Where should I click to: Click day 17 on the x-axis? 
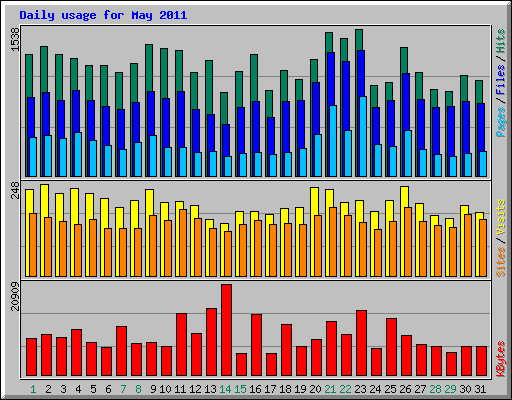point(270,389)
